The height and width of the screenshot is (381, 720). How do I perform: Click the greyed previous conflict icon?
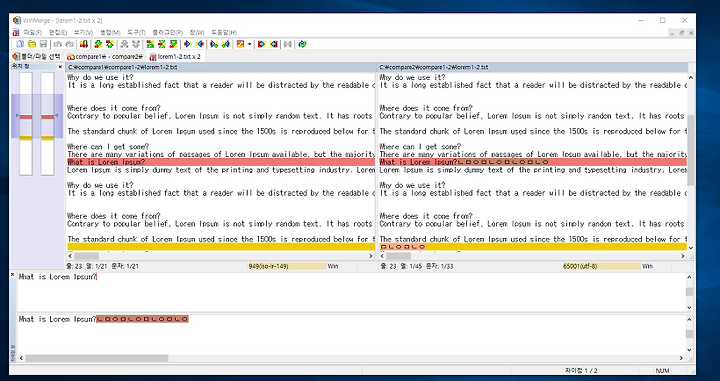pyautogui.click(x=135, y=44)
